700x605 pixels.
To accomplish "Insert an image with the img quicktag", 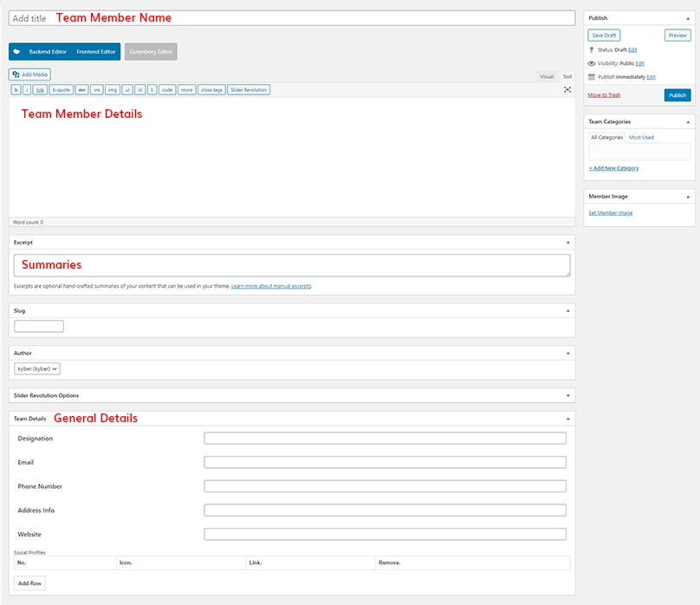I will click(113, 89).
